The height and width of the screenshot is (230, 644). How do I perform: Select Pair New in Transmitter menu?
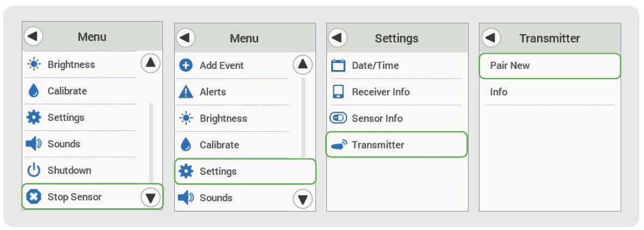coord(550,66)
